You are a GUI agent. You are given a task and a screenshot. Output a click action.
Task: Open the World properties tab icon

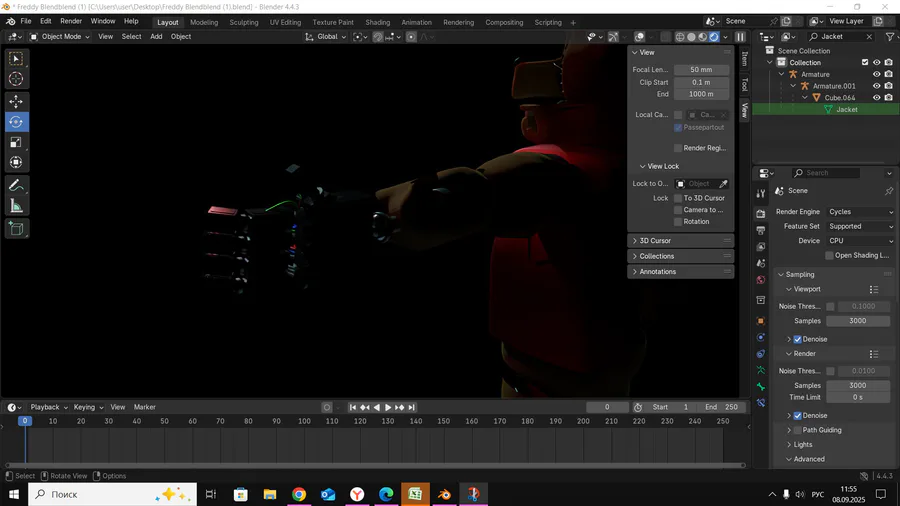761,280
